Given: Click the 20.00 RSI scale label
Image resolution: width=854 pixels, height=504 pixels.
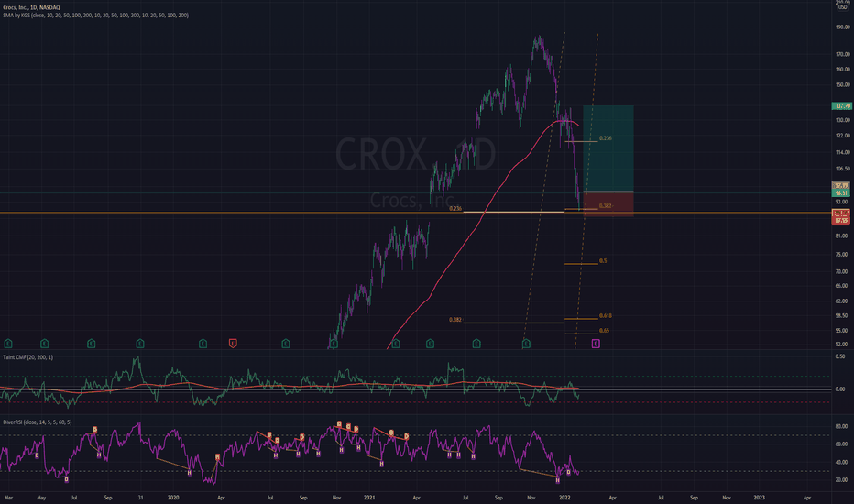Looking at the screenshot, I should point(841,480).
